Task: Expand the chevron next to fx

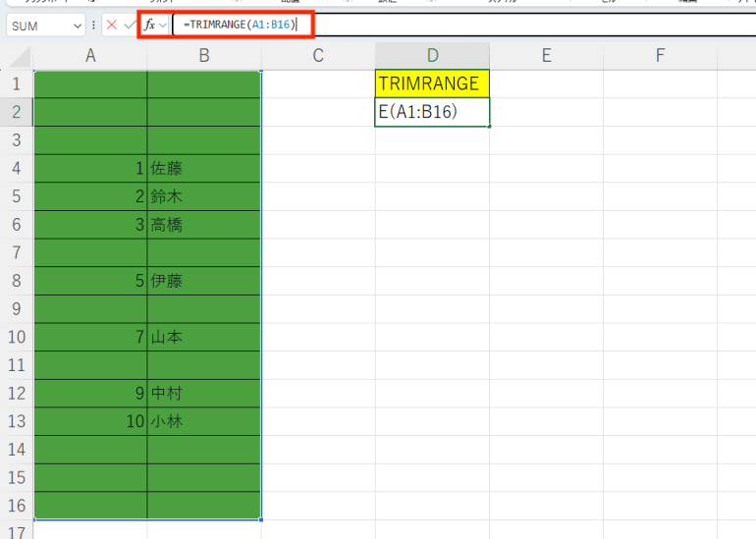Action: (x=163, y=26)
